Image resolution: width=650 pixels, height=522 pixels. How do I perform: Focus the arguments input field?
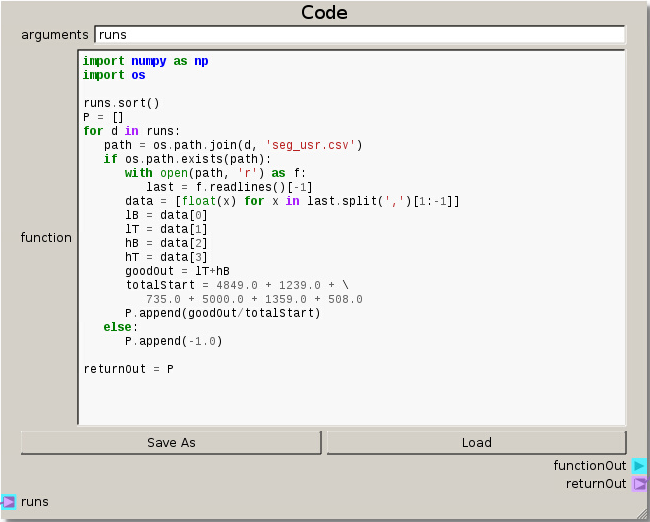359,35
